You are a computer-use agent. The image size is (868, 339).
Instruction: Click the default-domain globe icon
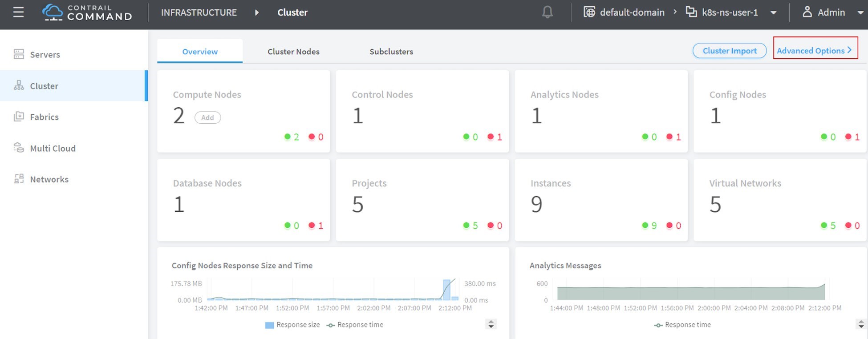(x=589, y=12)
